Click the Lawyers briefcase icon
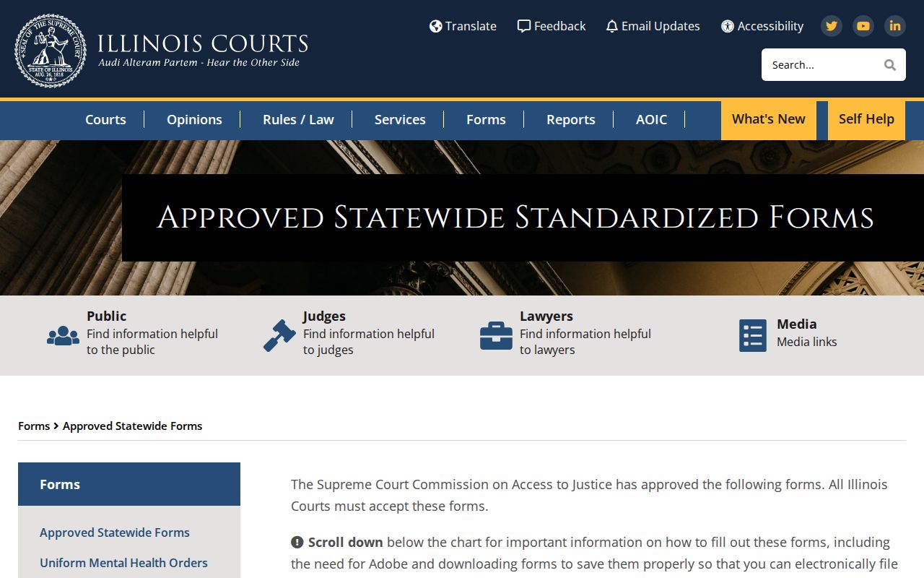The height and width of the screenshot is (578, 924). coord(497,336)
